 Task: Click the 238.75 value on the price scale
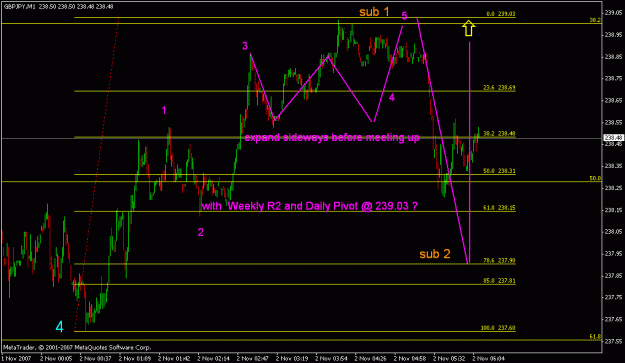coord(614,78)
